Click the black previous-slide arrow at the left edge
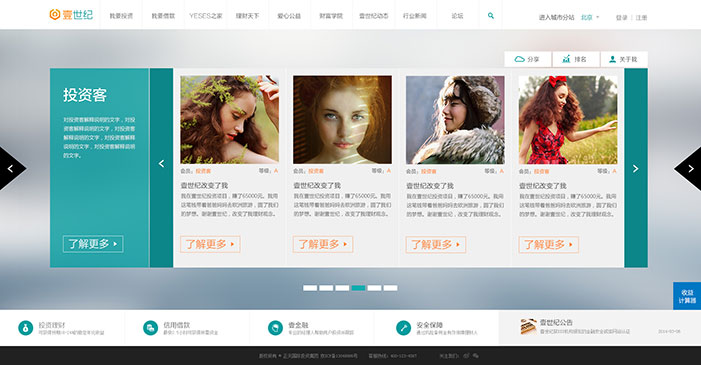 [x=11, y=169]
